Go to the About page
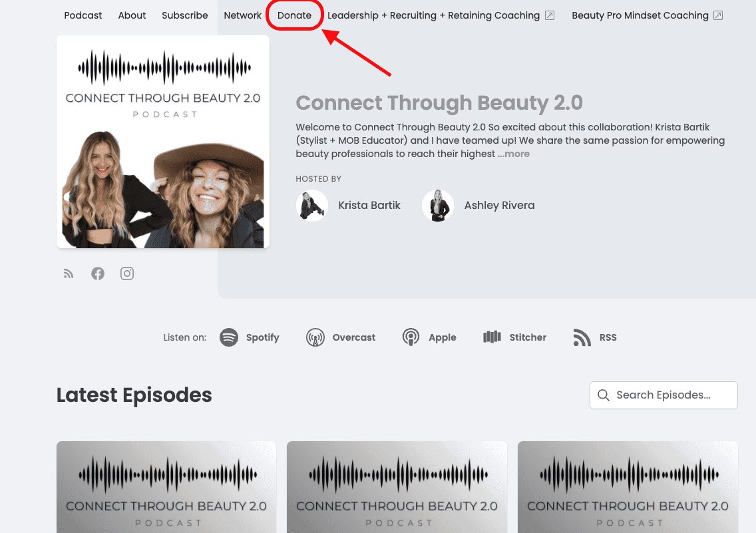 pos(132,15)
